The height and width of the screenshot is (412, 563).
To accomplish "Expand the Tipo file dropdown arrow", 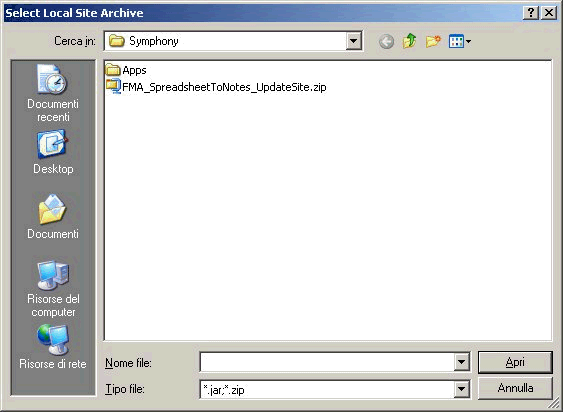I will (462, 389).
